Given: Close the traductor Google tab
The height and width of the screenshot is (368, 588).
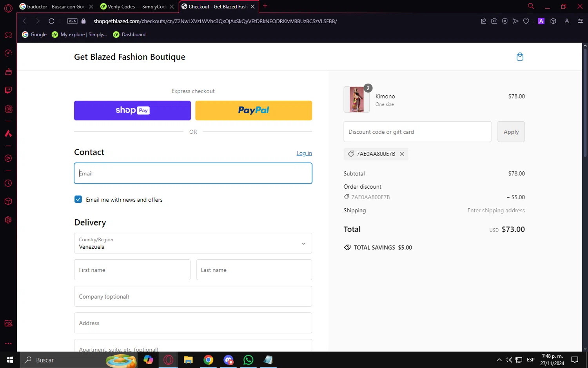Looking at the screenshot, I should [91, 7].
